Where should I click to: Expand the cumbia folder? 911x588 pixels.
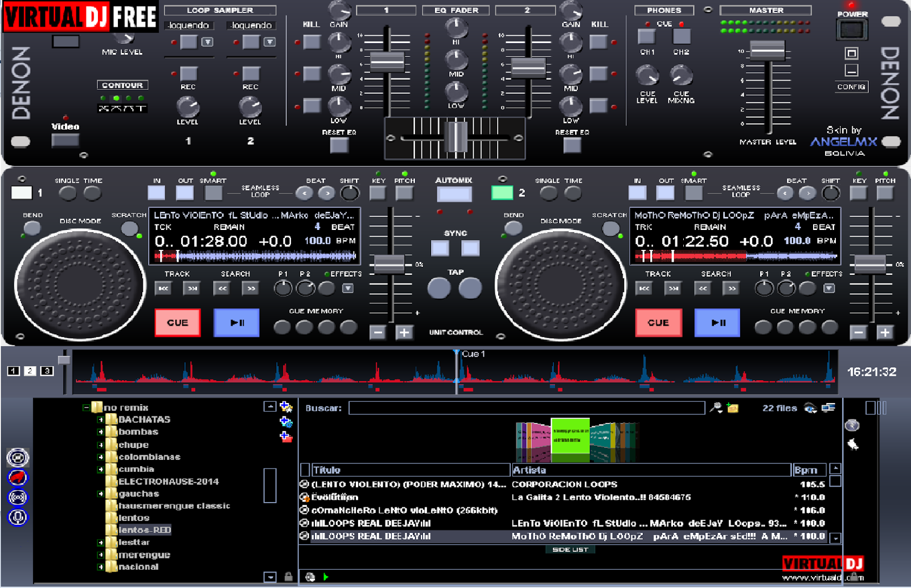(x=101, y=470)
